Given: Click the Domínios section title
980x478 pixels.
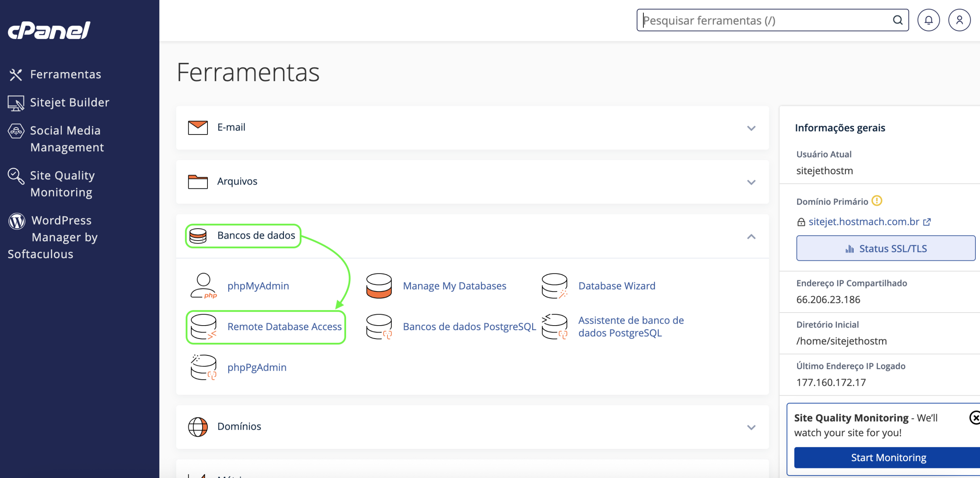Looking at the screenshot, I should [239, 426].
